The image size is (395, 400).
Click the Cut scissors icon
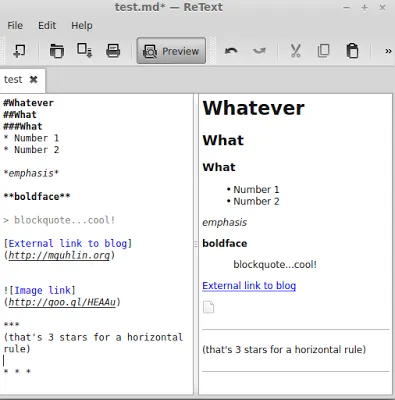[x=295, y=51]
